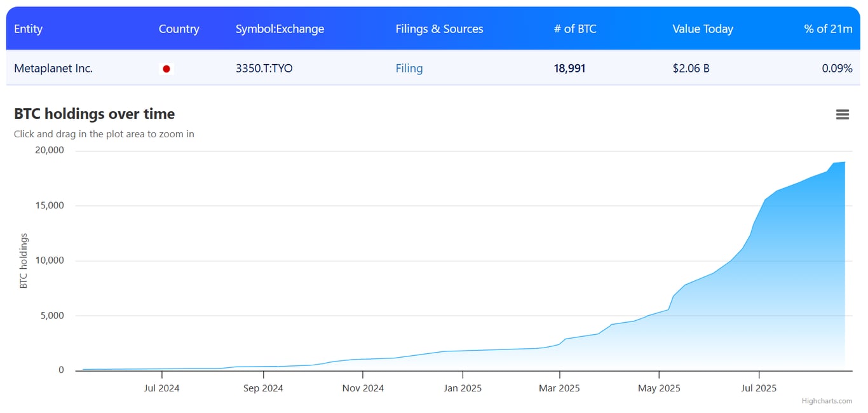Click the 18,991 BTC holdings value
This screenshot has height=413, width=868.
569,68
